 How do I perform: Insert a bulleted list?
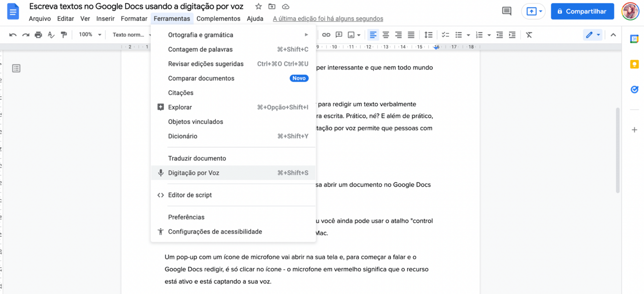tap(459, 35)
